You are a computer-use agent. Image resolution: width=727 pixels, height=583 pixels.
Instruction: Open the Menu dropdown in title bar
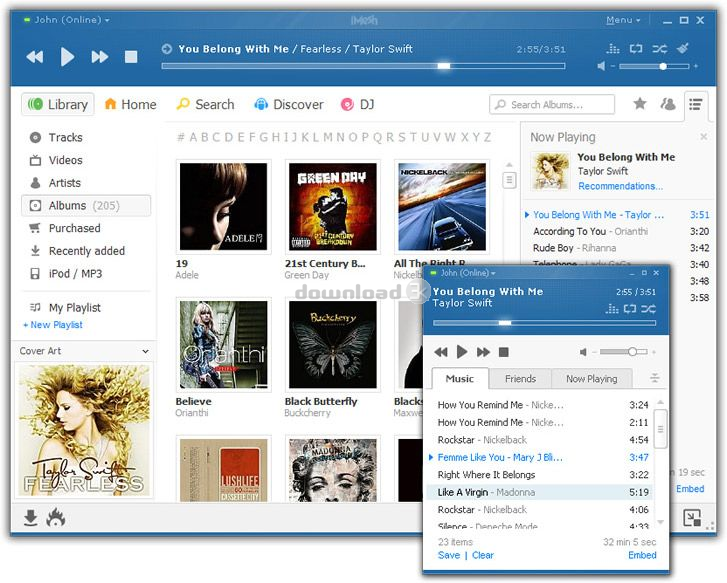(623, 20)
